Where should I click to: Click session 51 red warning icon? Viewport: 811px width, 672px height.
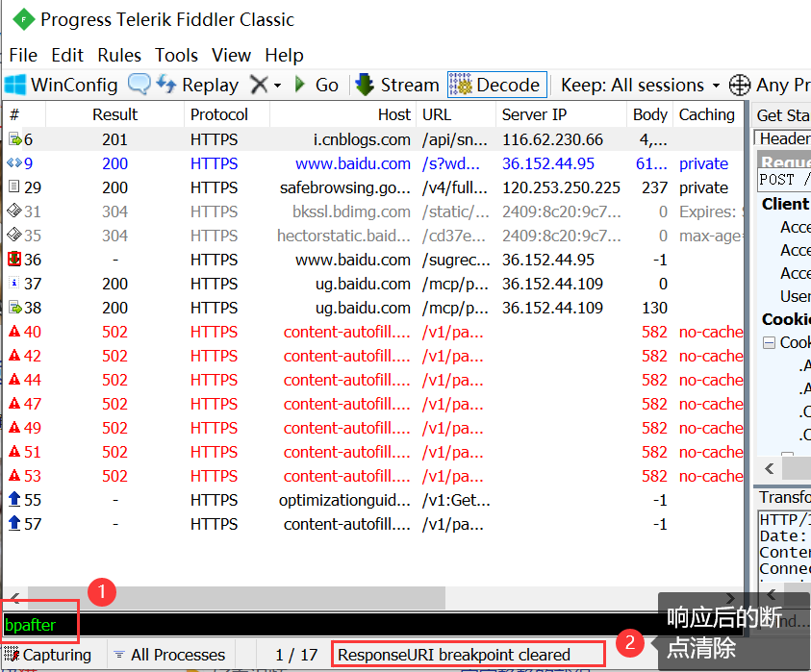14,451
